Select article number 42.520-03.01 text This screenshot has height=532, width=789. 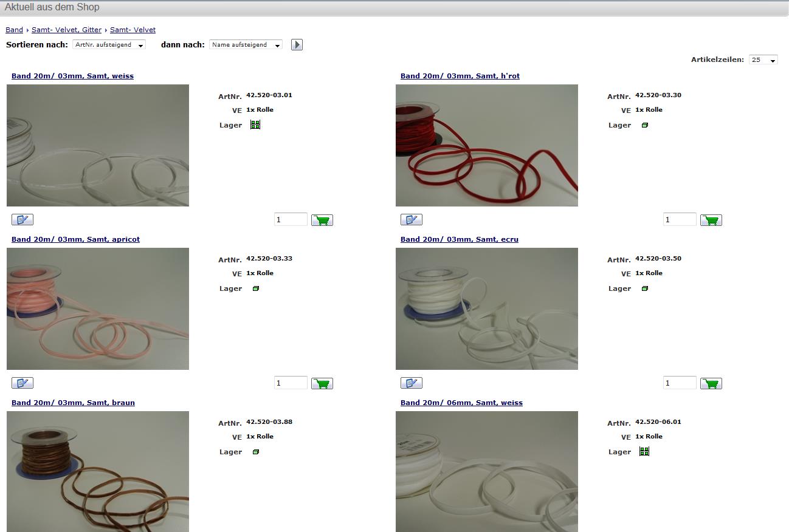pos(269,95)
